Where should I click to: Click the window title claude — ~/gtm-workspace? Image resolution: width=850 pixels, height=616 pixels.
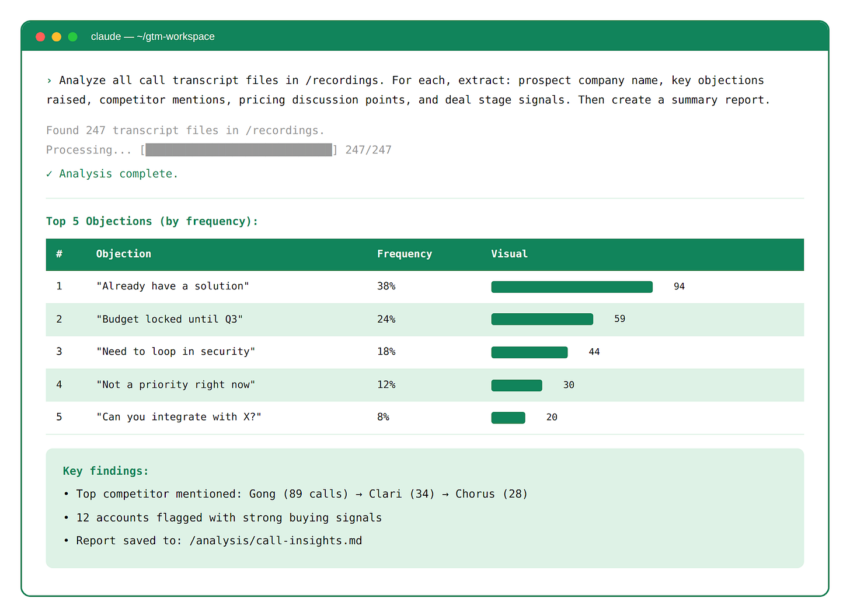coord(152,37)
